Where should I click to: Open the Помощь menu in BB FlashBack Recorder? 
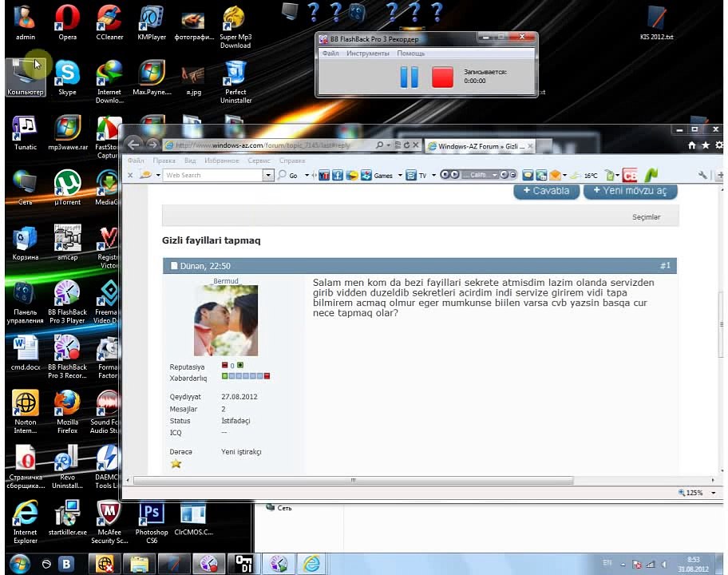[411, 54]
